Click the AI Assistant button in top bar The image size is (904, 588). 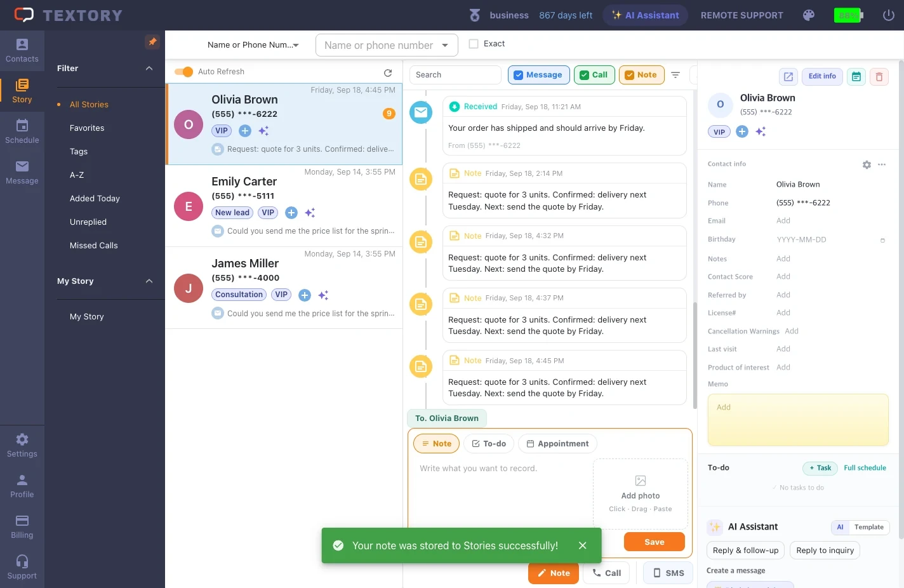coord(645,15)
